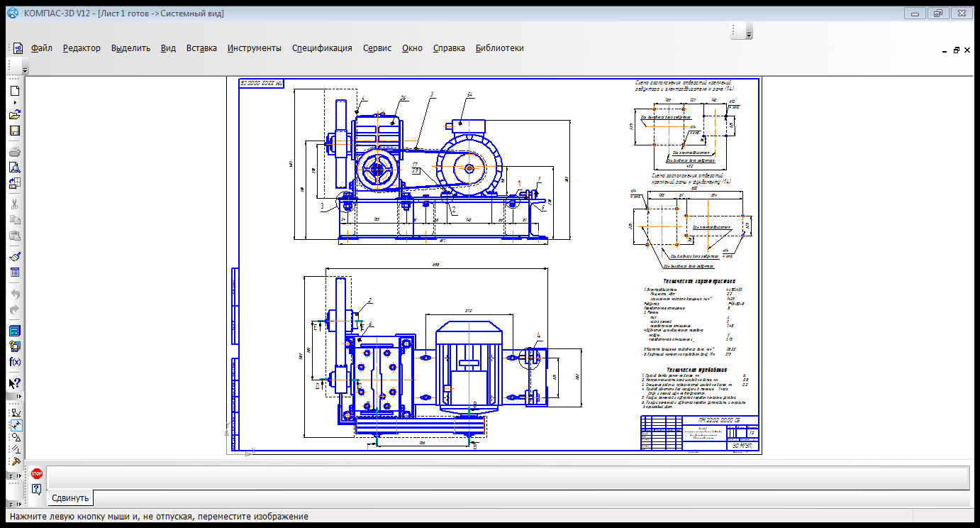Select the Copy properties brush icon

coord(15,256)
